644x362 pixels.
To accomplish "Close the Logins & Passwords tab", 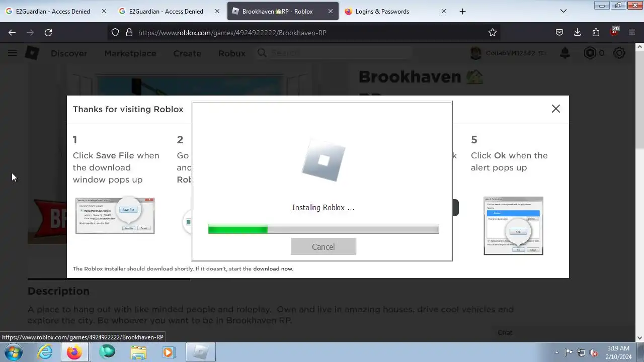I will [443, 11].
